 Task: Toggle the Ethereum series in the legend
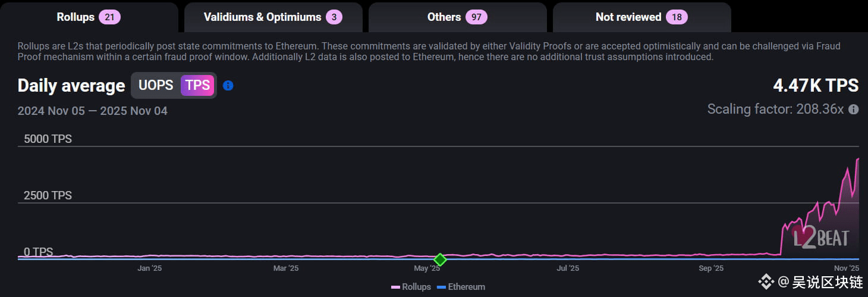pyautogui.click(x=461, y=287)
